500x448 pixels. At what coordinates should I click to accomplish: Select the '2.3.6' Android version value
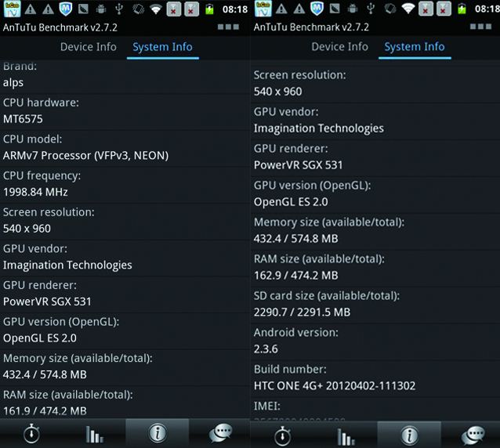[266, 349]
